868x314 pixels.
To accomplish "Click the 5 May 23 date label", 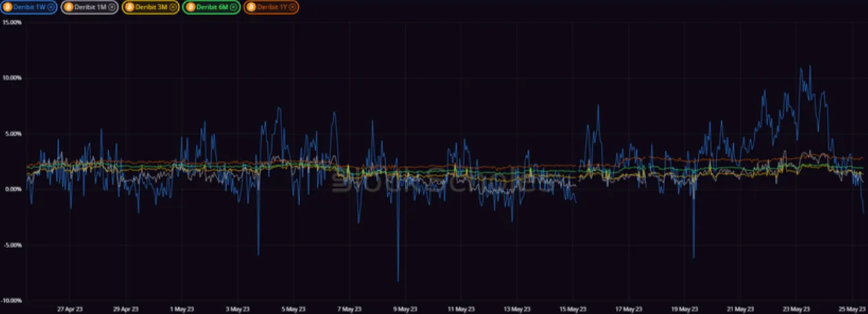I will (293, 309).
